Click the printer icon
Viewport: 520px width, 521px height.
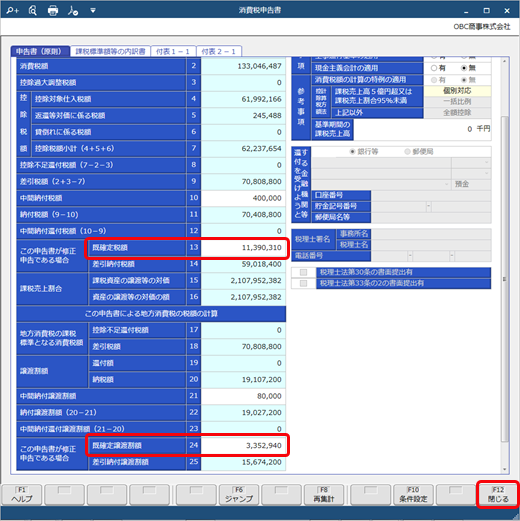(x=53, y=10)
